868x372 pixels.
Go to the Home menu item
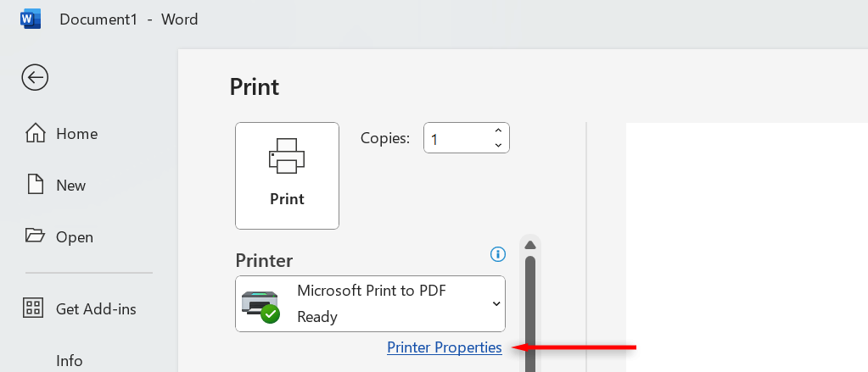(76, 133)
